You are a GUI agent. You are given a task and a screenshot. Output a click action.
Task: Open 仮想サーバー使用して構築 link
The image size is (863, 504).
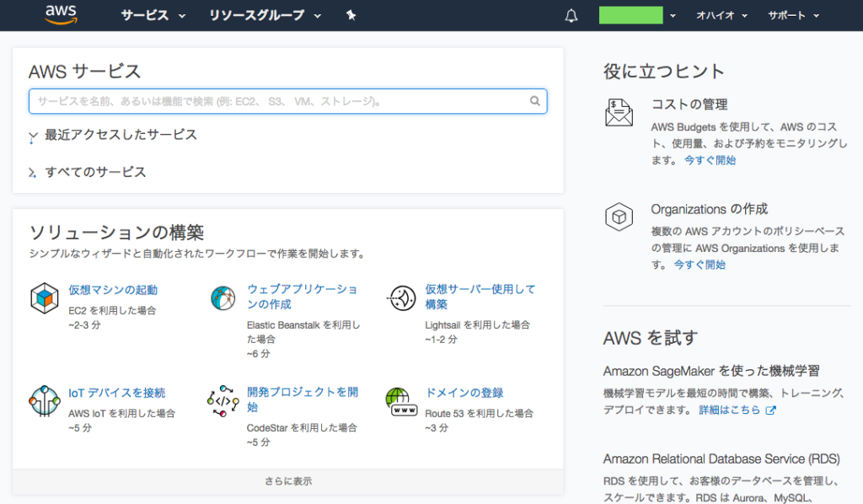coord(480,297)
